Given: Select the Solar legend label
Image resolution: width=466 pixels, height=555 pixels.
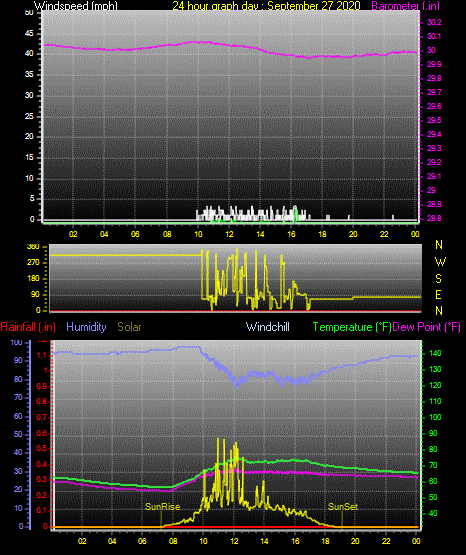Looking at the screenshot, I should point(129,327).
